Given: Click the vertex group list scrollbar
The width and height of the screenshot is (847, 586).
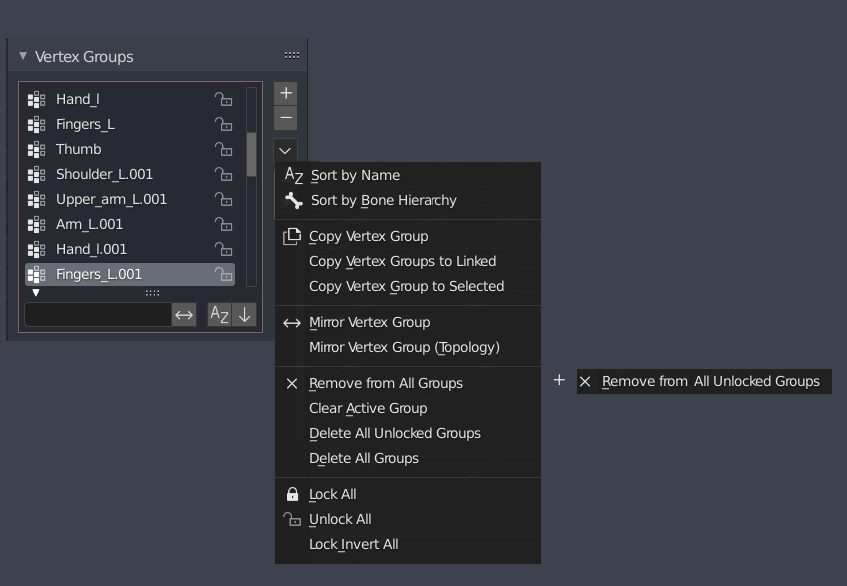Looking at the screenshot, I should pyautogui.click(x=251, y=154).
